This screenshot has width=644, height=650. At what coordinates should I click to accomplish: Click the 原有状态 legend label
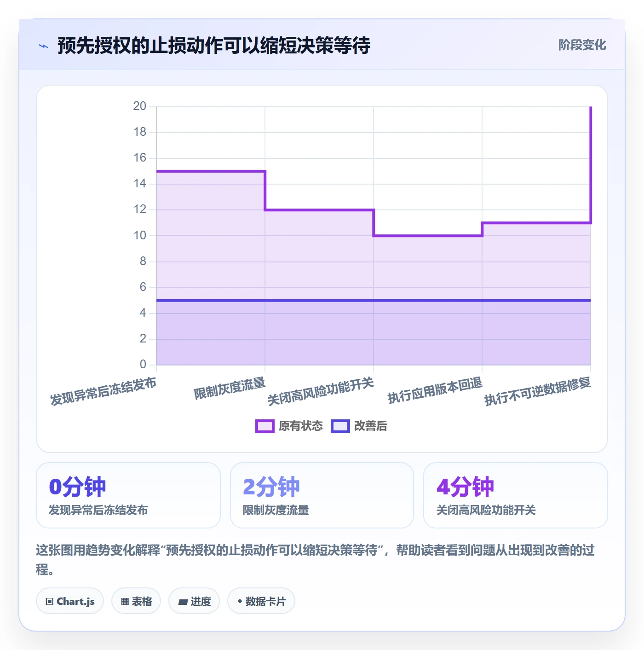click(301, 426)
